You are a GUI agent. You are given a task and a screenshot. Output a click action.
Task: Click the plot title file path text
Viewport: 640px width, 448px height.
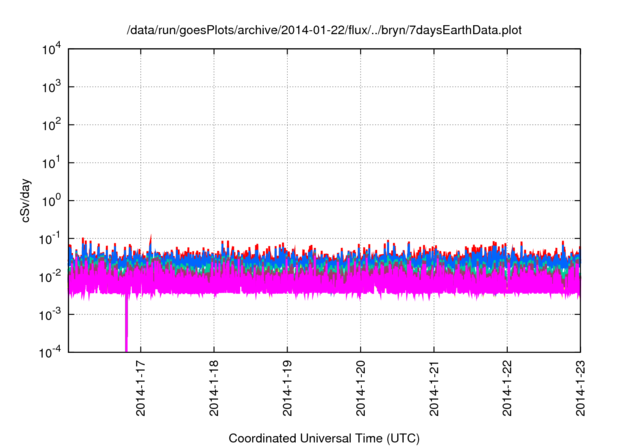coord(324,30)
